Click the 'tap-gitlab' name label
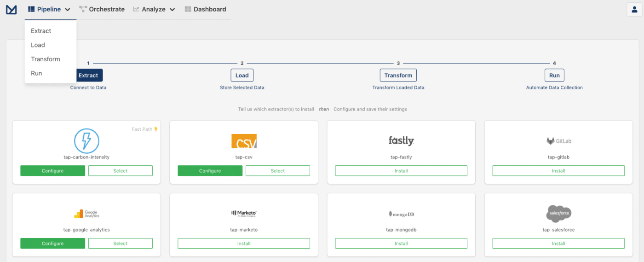Screen dimensions: 644x262 tap(558, 157)
